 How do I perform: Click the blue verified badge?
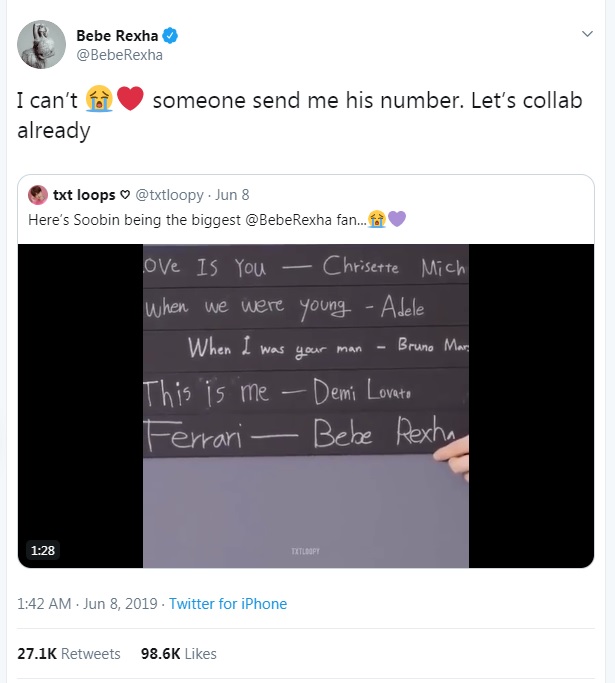coord(171,36)
